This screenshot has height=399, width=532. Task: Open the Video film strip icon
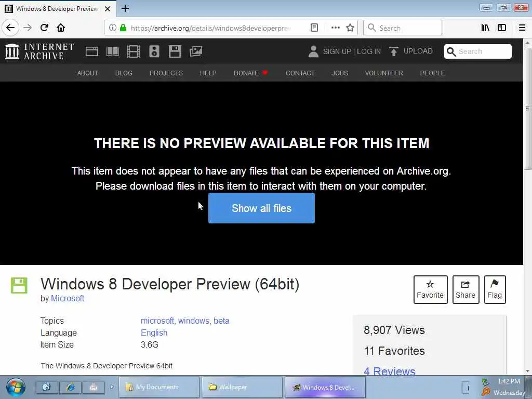tap(134, 51)
